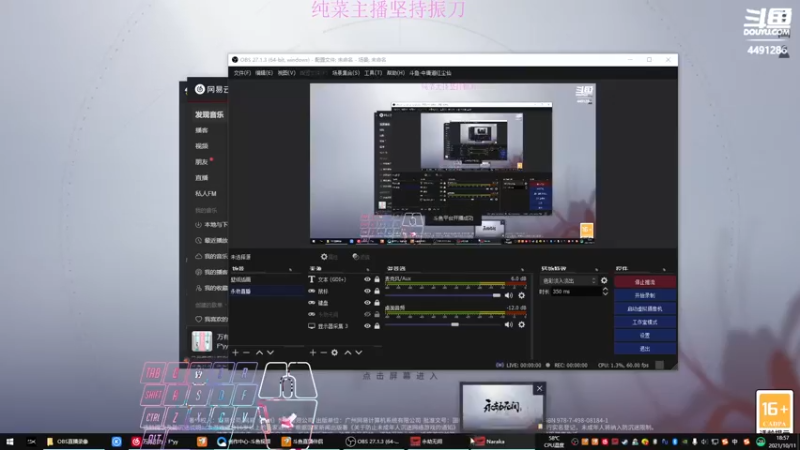Toggle lock of 显示器采集 3 source
This screenshot has height=450, width=800.
[x=377, y=326]
